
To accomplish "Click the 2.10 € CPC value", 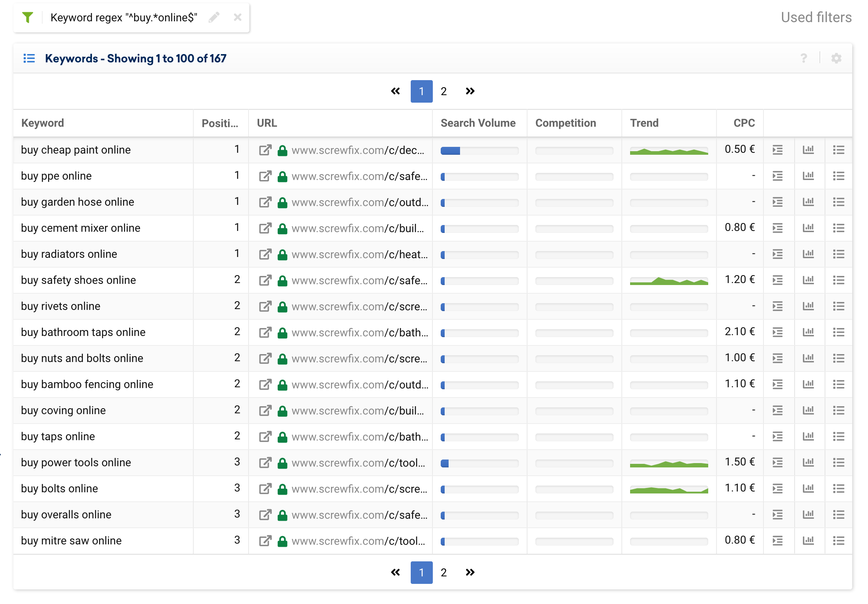I will tap(740, 332).
